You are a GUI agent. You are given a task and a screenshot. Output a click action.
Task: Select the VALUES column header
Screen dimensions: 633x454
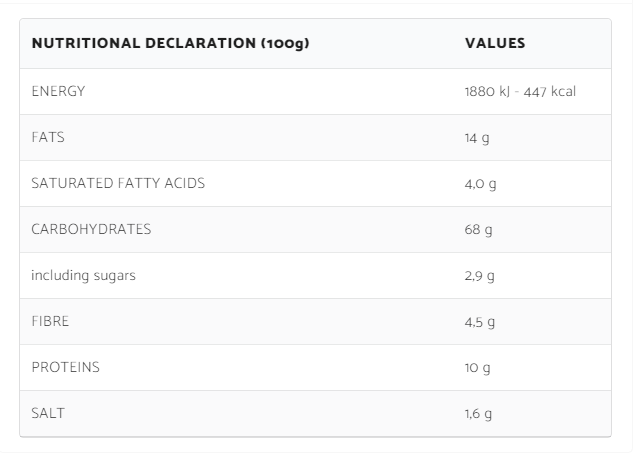pos(495,44)
